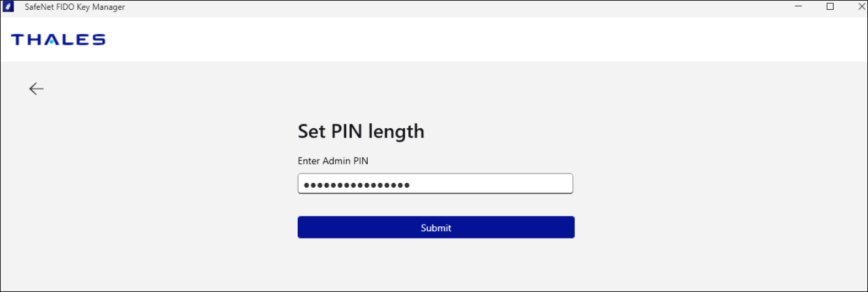Click the first dot of the masked PIN
Viewport: 868px width, 292px height.
click(x=306, y=185)
